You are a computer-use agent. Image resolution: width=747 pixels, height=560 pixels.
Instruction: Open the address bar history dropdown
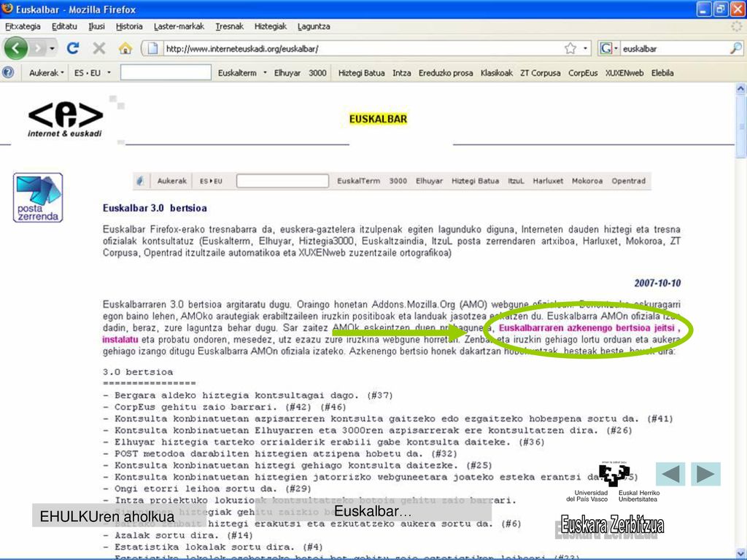pos(585,49)
